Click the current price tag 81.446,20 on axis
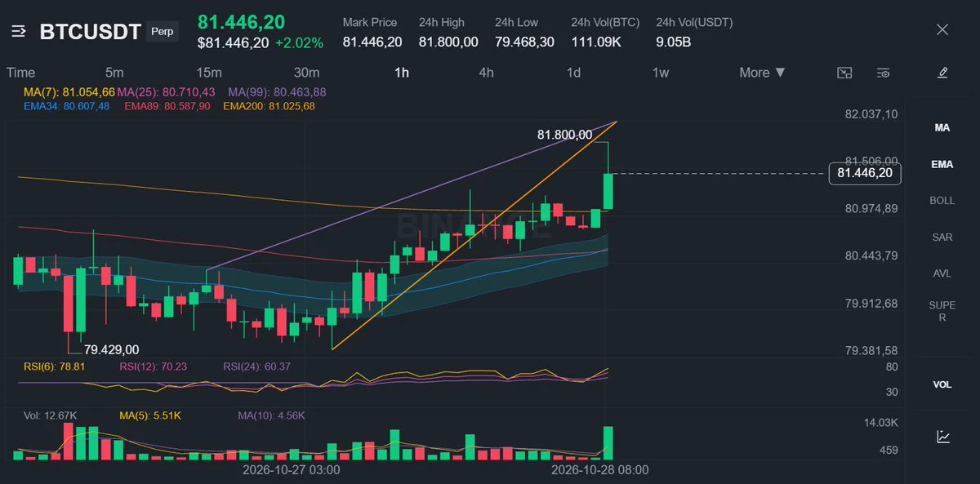 click(864, 173)
